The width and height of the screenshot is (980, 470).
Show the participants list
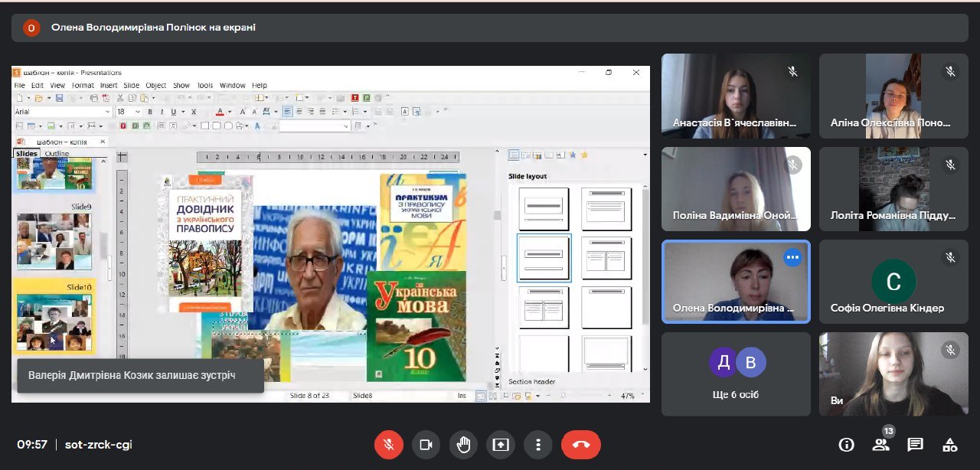pyautogui.click(x=880, y=444)
